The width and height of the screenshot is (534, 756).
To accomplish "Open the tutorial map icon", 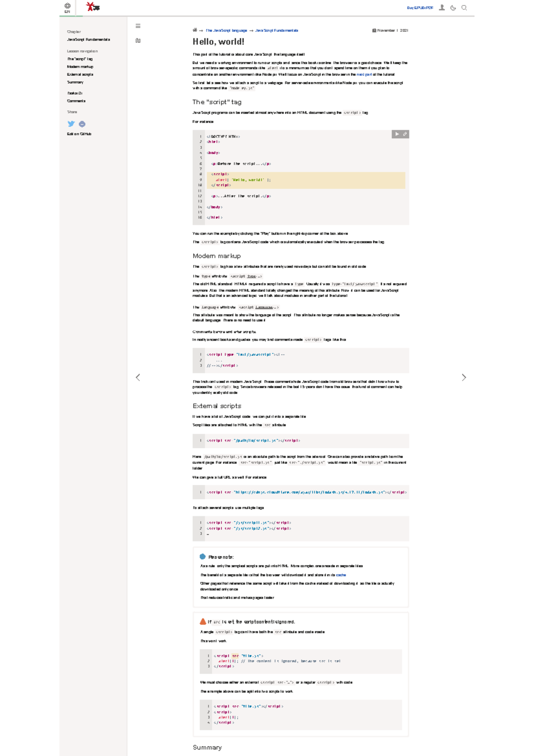I will point(138,41).
